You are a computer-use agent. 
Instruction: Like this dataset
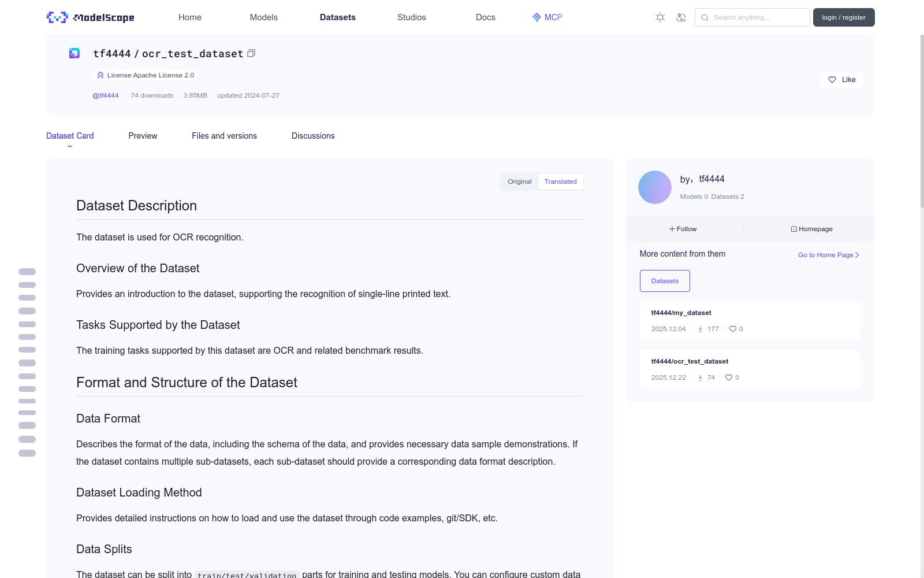pyautogui.click(x=841, y=80)
